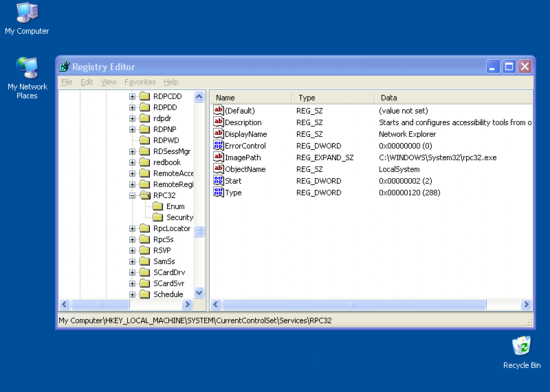Expand the rdpdr key
This screenshot has width=550, height=392.
pyautogui.click(x=132, y=118)
